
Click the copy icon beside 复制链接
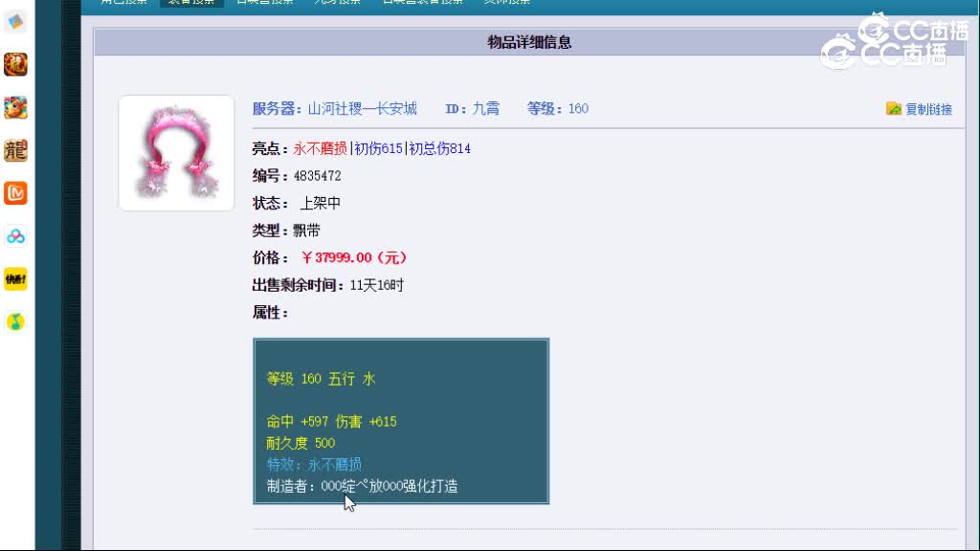(893, 109)
